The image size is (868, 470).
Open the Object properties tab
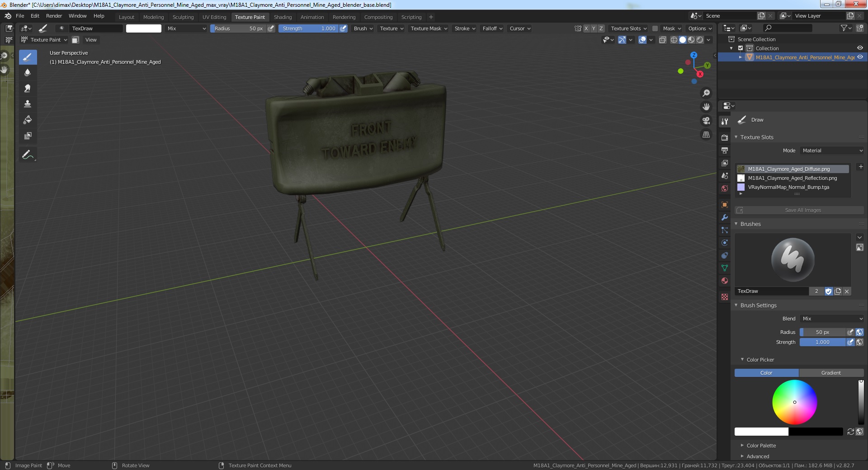725,205
